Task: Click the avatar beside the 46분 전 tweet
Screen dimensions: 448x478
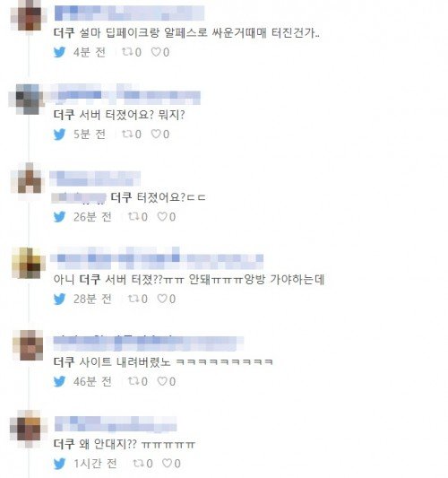Action: coord(28,345)
